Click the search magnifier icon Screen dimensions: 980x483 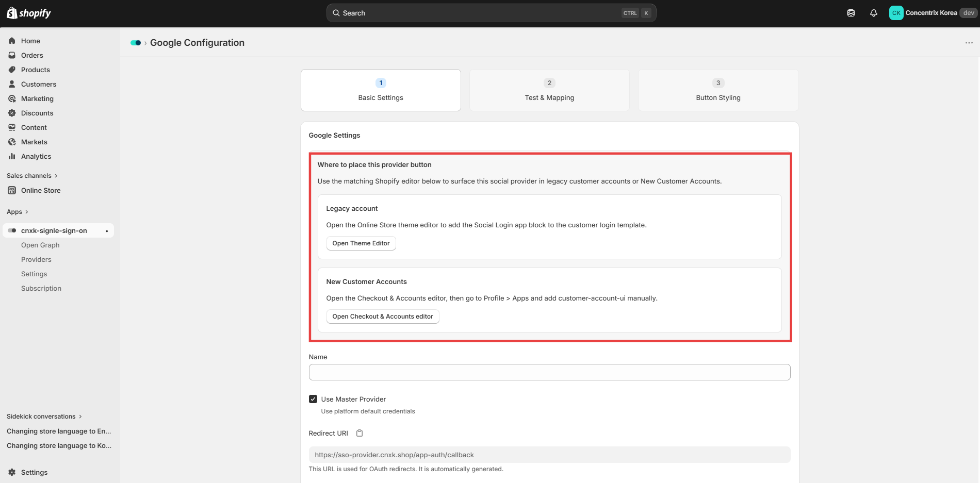pyautogui.click(x=336, y=13)
